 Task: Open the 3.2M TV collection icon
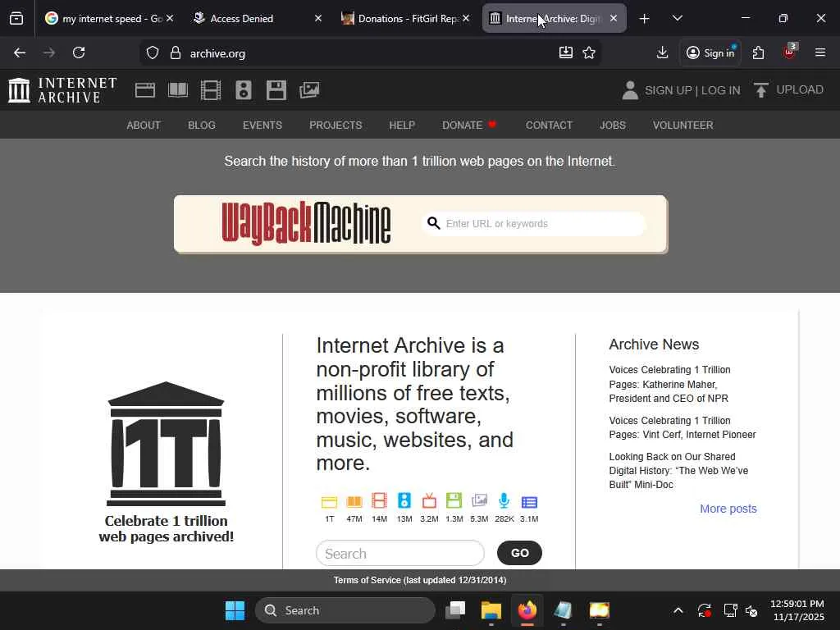click(x=429, y=501)
